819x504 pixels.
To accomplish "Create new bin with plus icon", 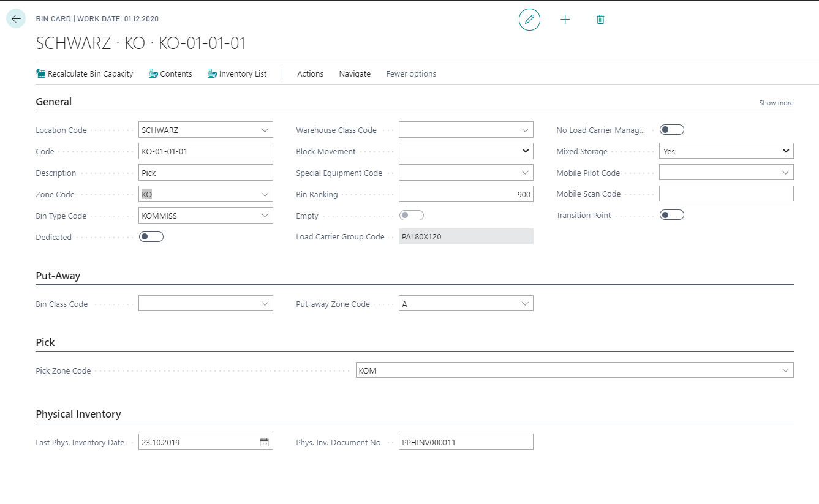I will pyautogui.click(x=565, y=20).
